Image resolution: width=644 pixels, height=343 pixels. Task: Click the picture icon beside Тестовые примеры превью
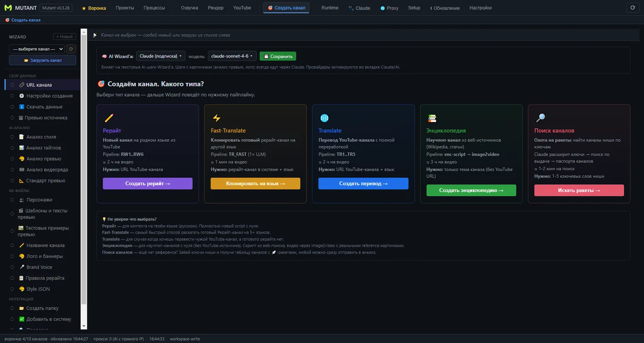point(21,228)
